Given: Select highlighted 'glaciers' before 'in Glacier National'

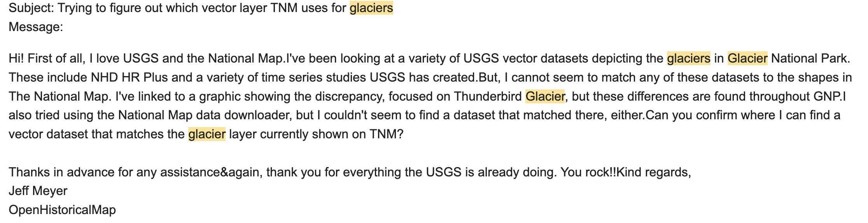Looking at the screenshot, I should (x=689, y=58).
